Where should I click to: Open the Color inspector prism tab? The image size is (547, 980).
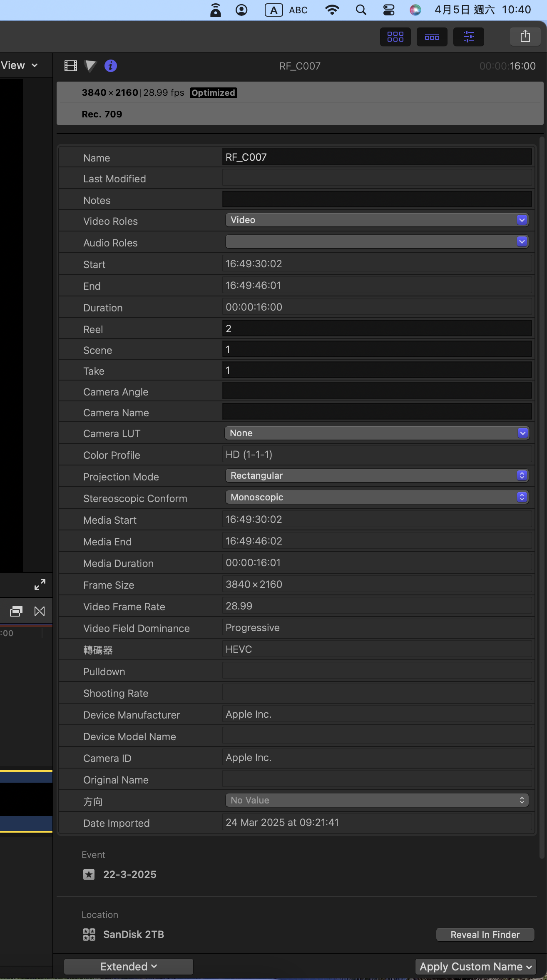[90, 66]
